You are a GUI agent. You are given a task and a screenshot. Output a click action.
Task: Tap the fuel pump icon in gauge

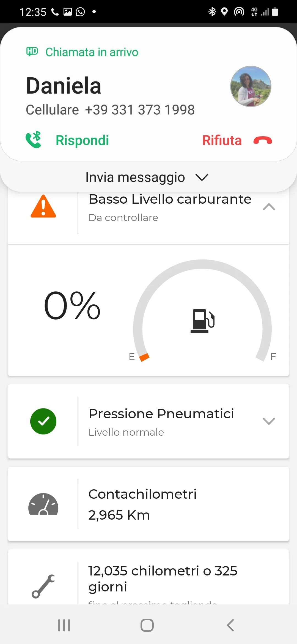(x=203, y=321)
